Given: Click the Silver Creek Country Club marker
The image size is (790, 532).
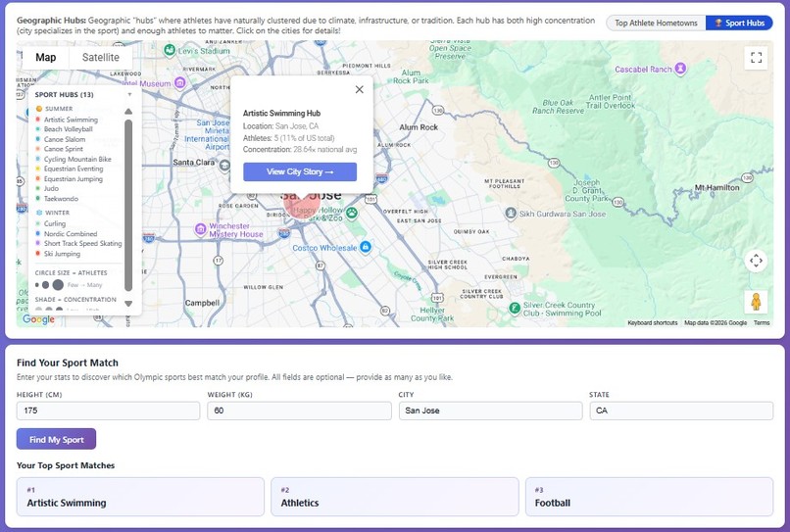Looking at the screenshot, I should 515,308.
